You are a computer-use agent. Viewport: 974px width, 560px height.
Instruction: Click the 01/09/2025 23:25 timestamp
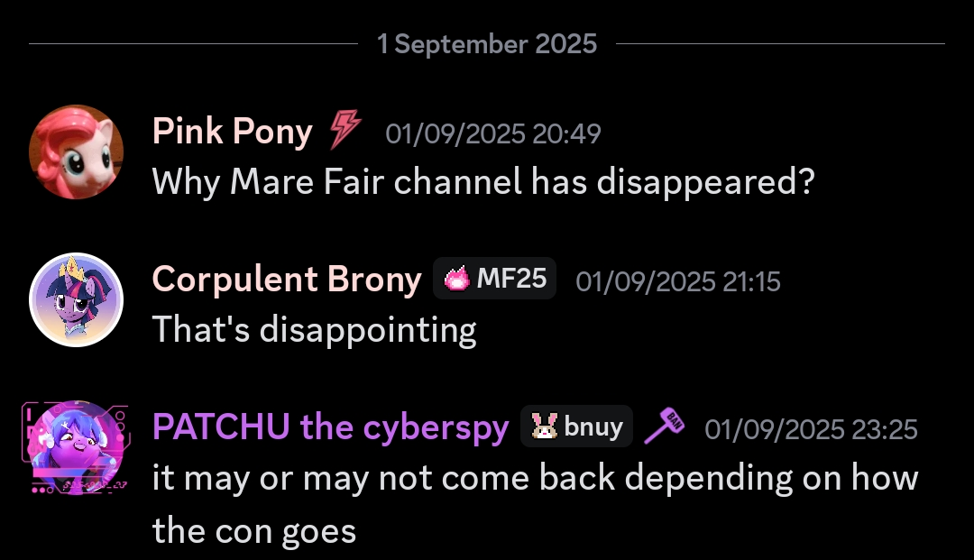click(x=812, y=429)
